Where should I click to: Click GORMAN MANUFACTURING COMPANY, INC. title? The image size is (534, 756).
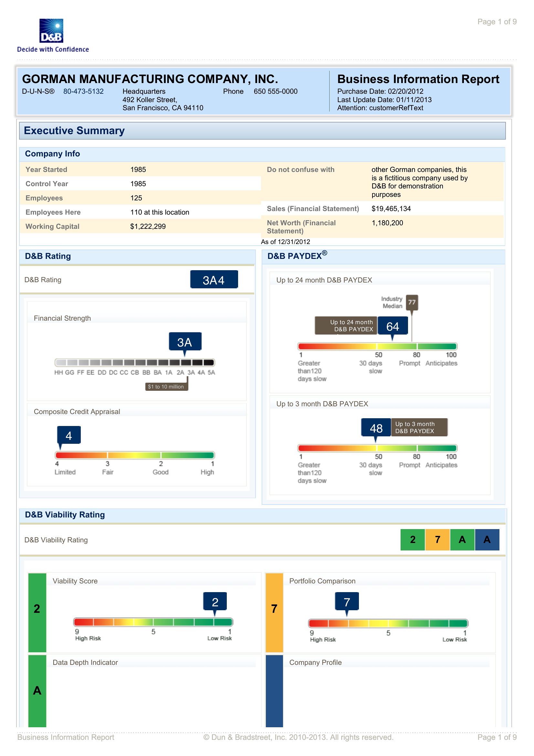tap(150, 80)
